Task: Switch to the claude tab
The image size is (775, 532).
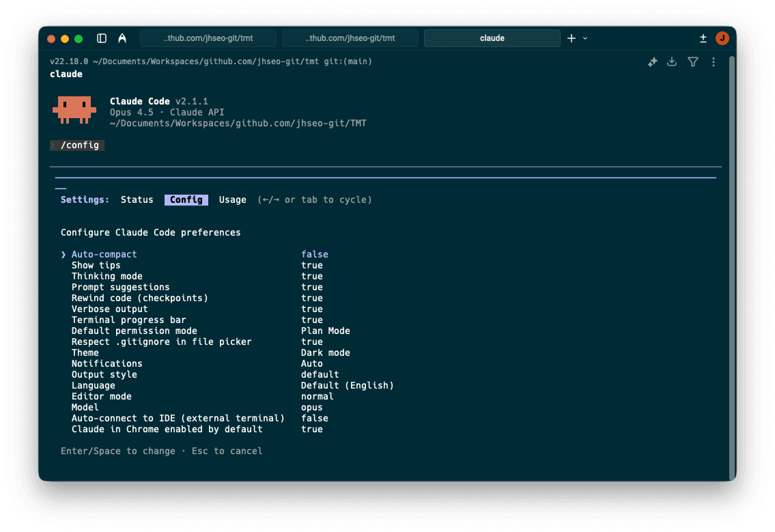Action: tap(492, 38)
